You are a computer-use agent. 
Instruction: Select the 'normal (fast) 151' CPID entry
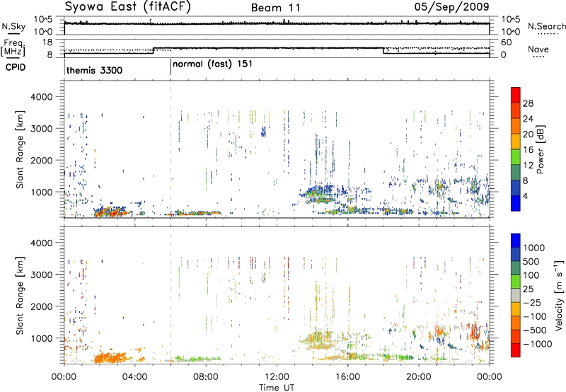click(x=213, y=64)
